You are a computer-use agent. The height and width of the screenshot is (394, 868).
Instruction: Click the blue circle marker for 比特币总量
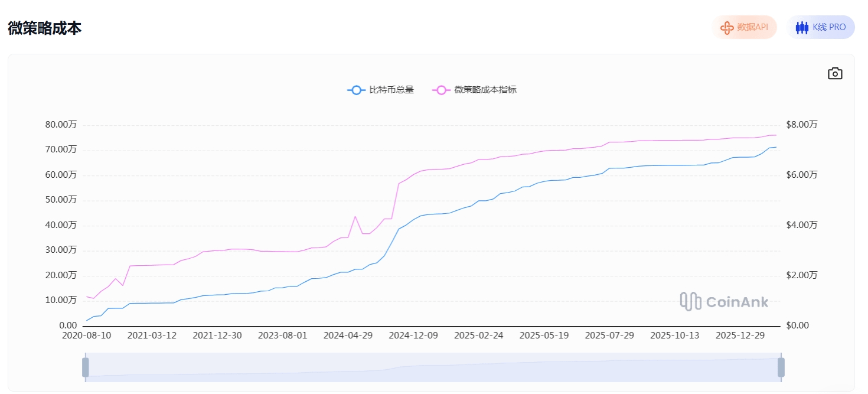[355, 90]
